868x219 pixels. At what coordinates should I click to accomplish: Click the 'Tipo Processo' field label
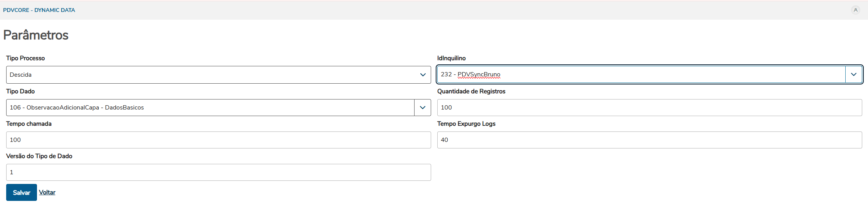[25, 58]
